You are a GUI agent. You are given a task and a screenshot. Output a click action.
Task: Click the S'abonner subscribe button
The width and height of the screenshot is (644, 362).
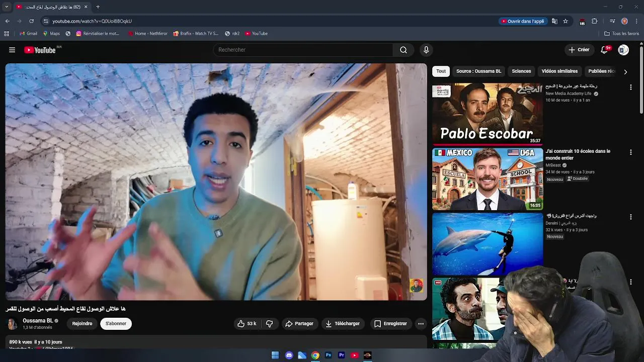point(116,324)
